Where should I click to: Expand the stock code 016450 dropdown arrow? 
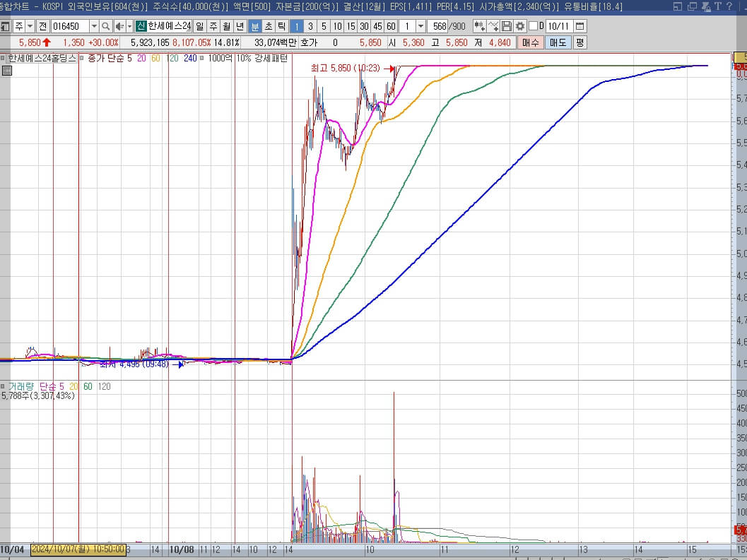(x=94, y=25)
